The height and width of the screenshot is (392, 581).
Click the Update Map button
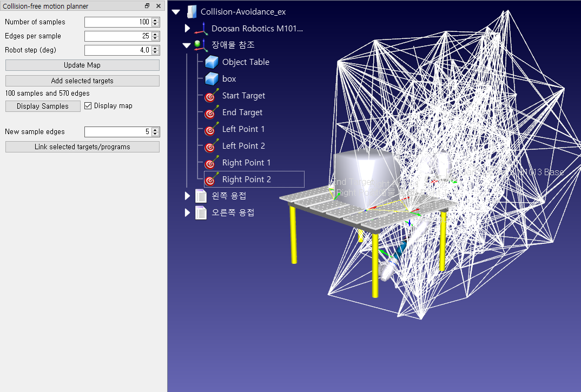(x=82, y=65)
